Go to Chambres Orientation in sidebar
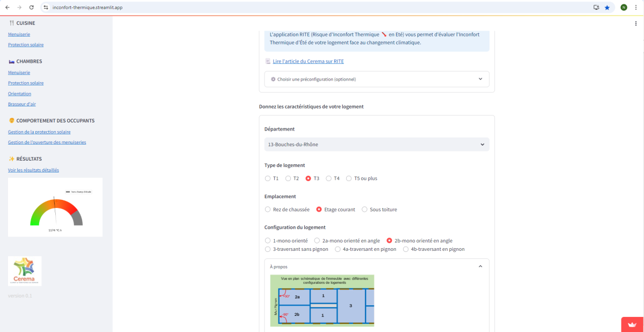This screenshot has height=332, width=644. pyautogui.click(x=19, y=94)
